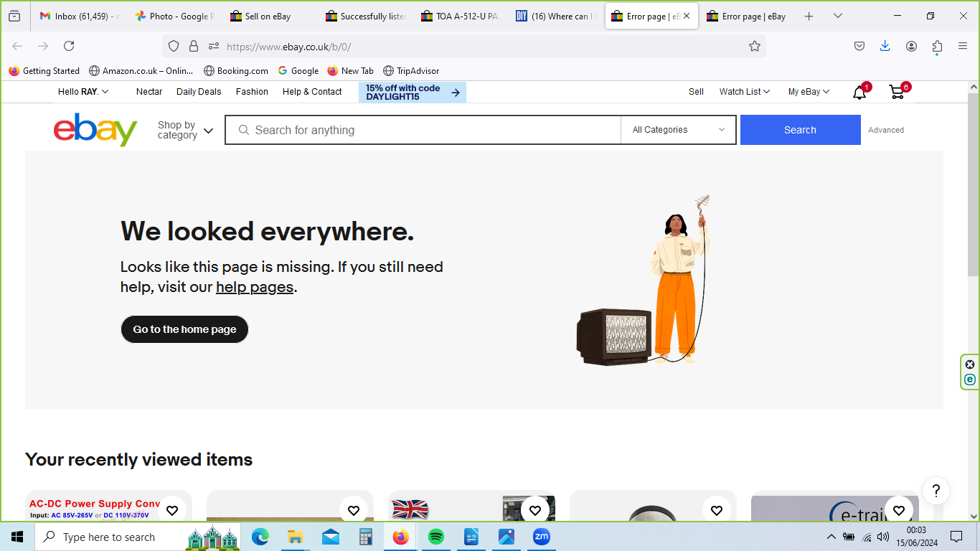Expand the Shop by category dropdown
Viewport: 980px width, 551px height.
coord(185,130)
